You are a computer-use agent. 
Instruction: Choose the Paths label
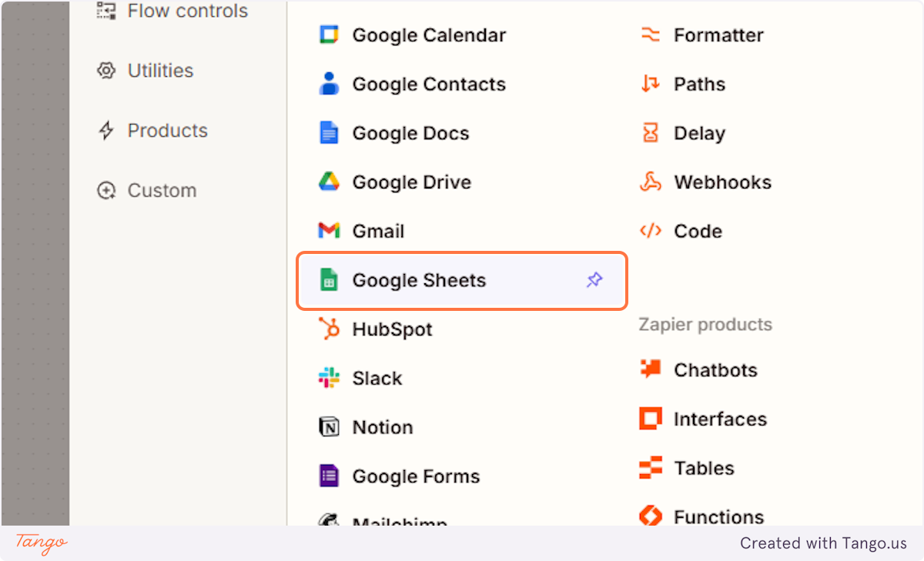pyautogui.click(x=699, y=84)
